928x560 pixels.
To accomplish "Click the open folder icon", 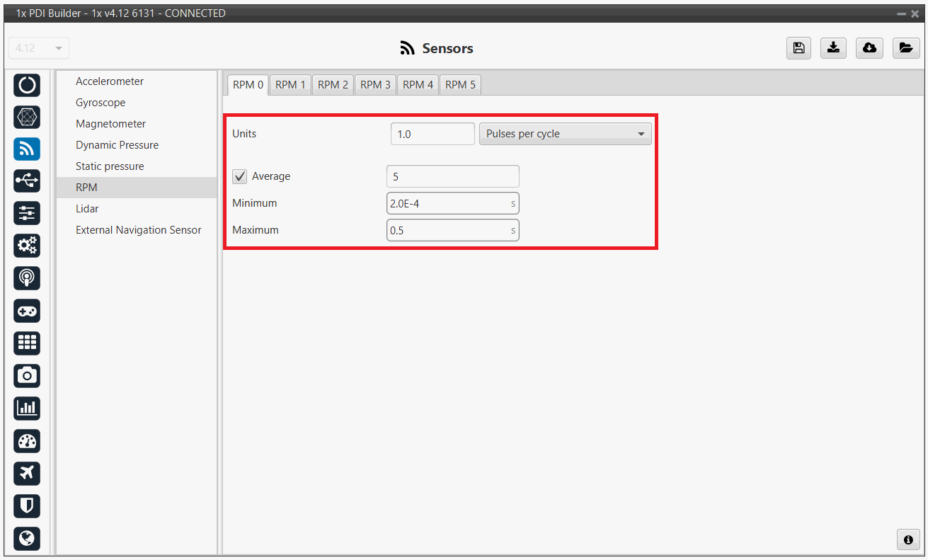I will click(906, 48).
